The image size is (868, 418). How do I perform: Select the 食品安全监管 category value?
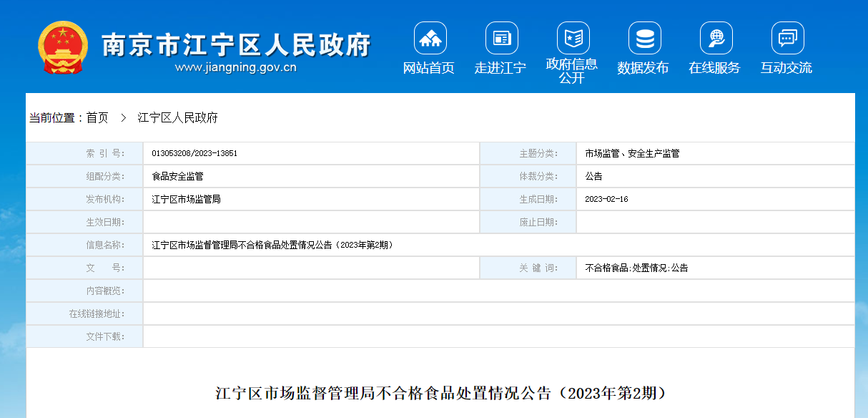(x=177, y=176)
